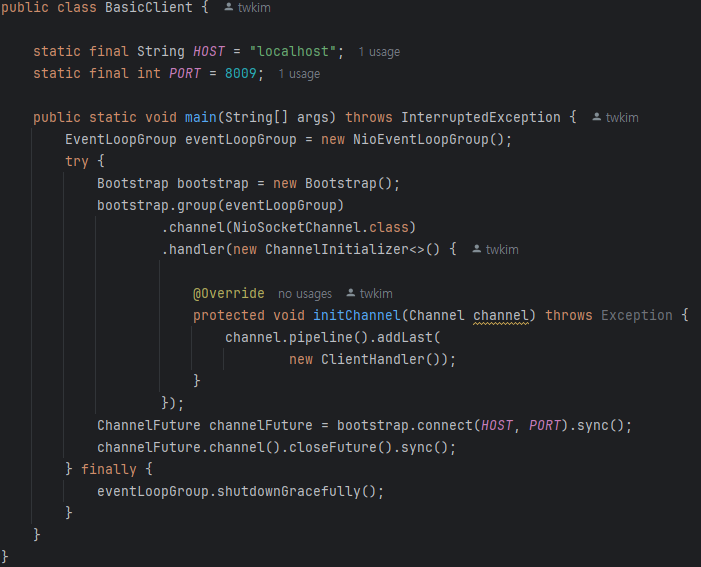
Task: Click the HOST constant declaration name
Action: [x=209, y=51]
